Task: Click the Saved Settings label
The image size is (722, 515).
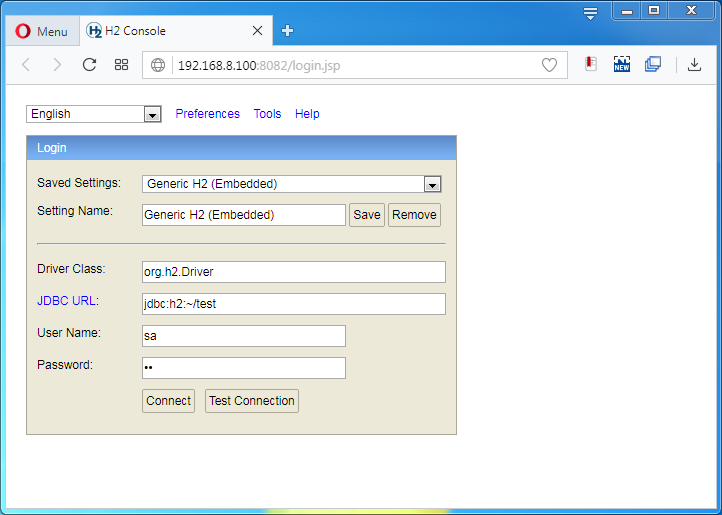Action: pos(79,183)
